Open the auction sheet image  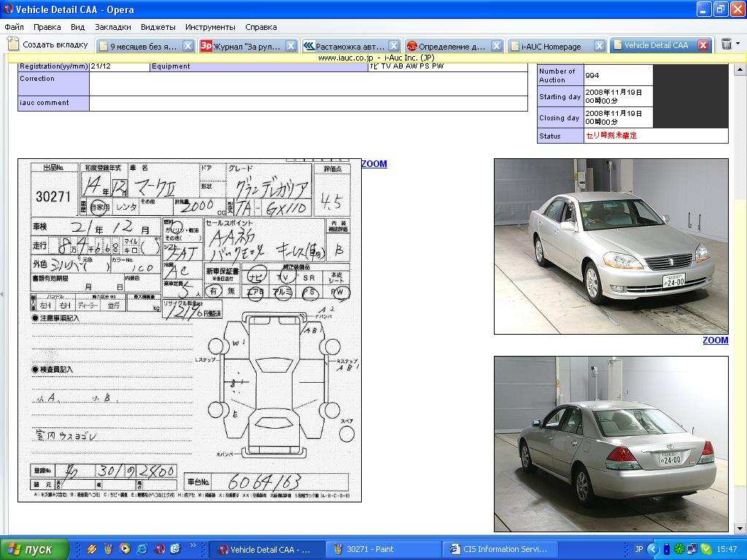[190, 330]
